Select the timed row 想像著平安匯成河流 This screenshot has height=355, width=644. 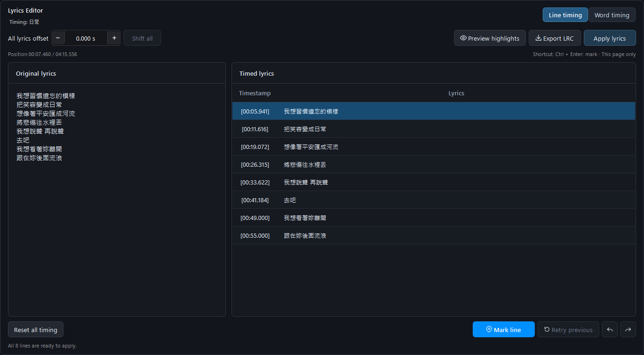434,147
